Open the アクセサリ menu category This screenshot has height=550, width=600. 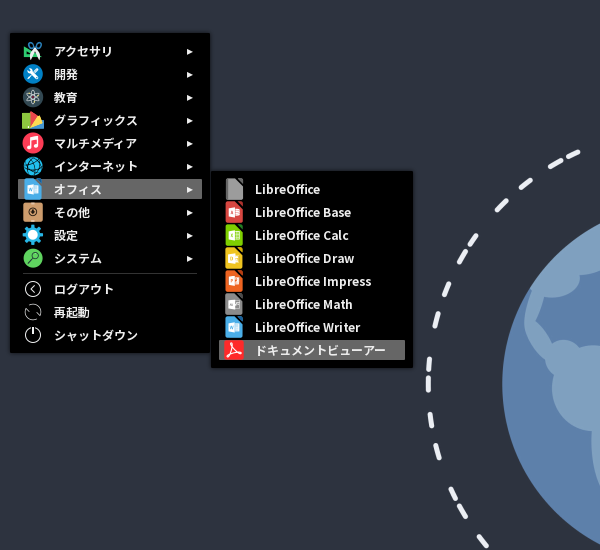click(x=110, y=51)
